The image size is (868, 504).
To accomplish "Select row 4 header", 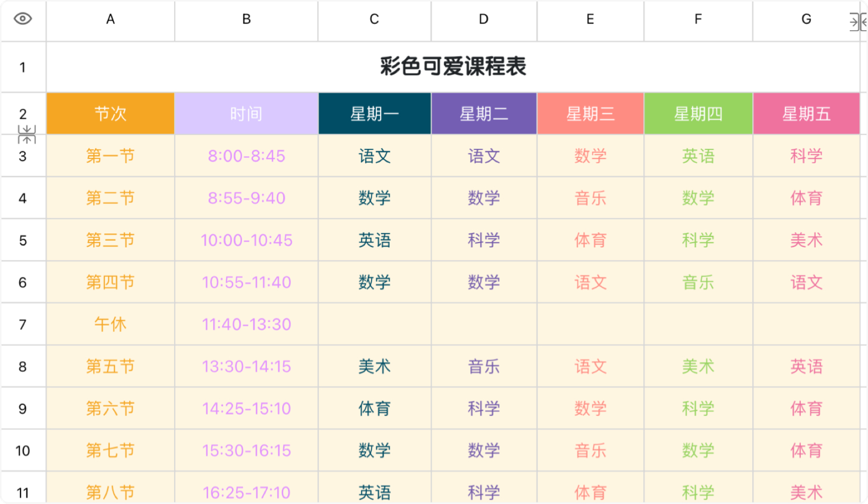I will coord(23,198).
